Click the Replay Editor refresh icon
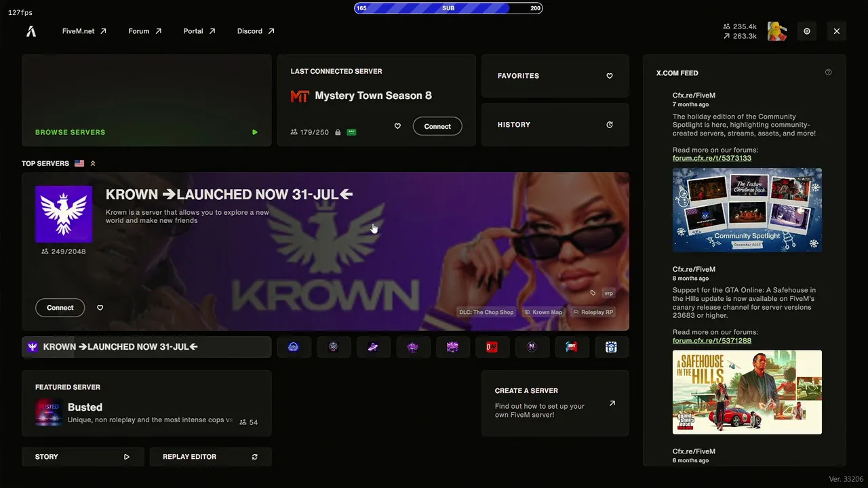Image resolution: width=868 pixels, height=488 pixels. click(x=255, y=457)
